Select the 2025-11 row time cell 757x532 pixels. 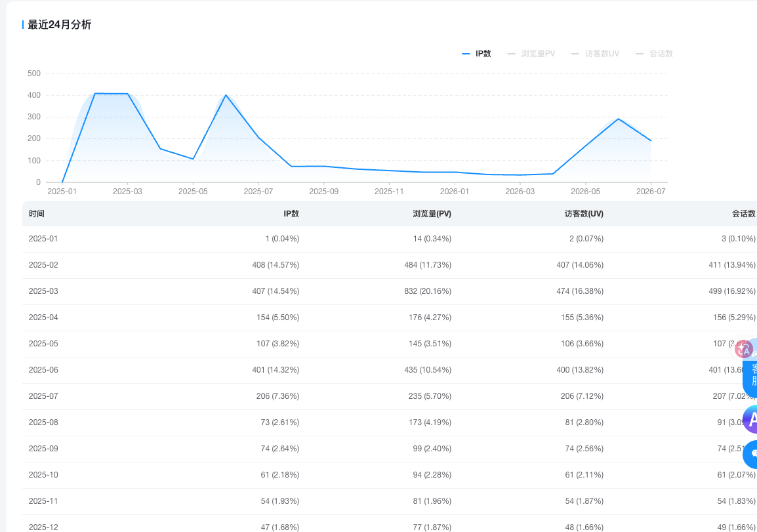[43, 501]
